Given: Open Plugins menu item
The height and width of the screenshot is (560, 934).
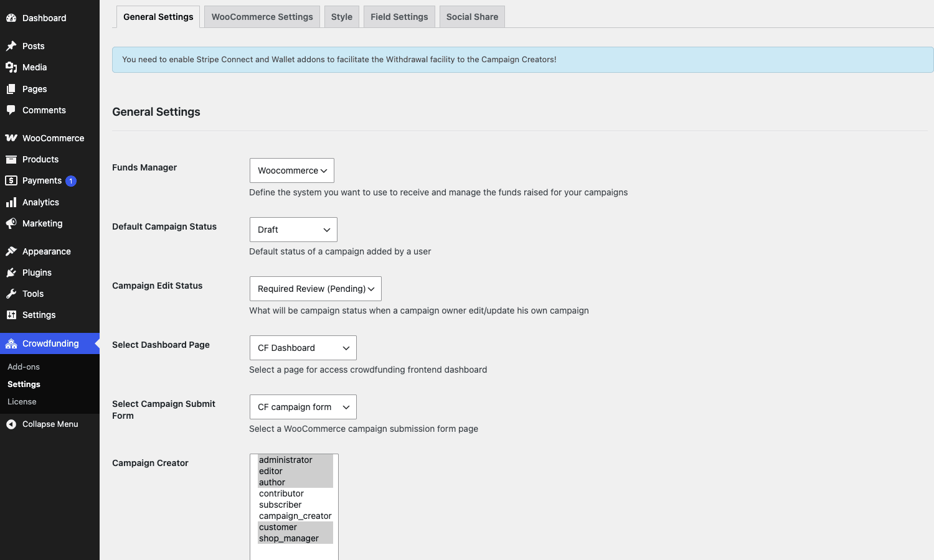Looking at the screenshot, I should click(x=50, y=273).
